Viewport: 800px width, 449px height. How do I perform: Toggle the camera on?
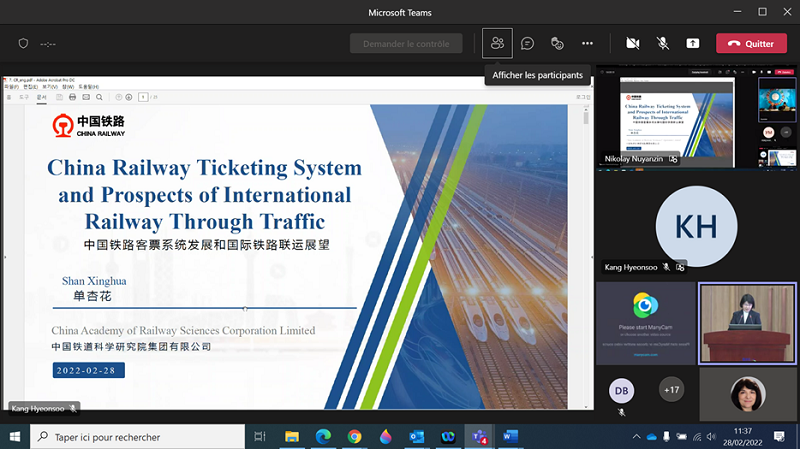(x=632, y=43)
